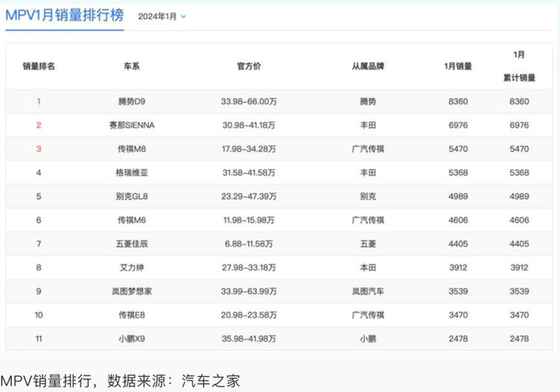This screenshot has width=560, height=392.
Task: Click the 1月销量 column header
Action: [458, 66]
